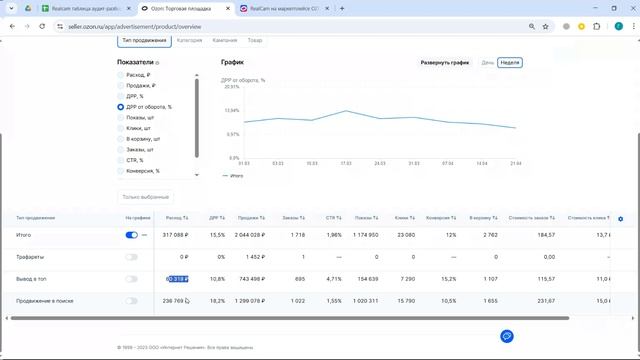Click the zoom magnifier icon in address bar
The image size is (640, 360).
tap(531, 27)
